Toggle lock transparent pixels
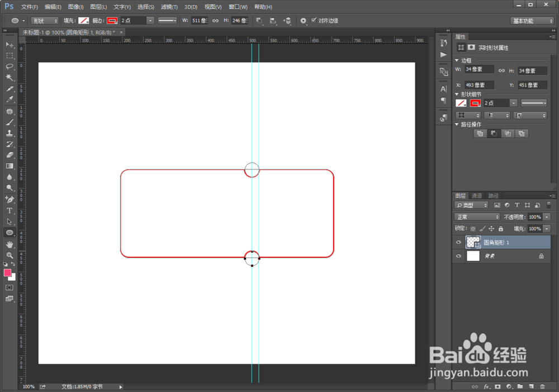 click(473, 229)
